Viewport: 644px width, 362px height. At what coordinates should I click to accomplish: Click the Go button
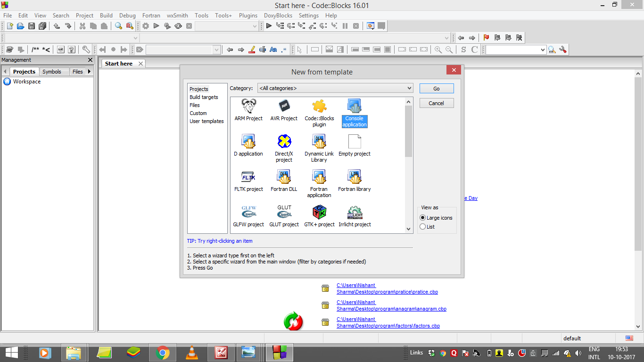coord(437,89)
